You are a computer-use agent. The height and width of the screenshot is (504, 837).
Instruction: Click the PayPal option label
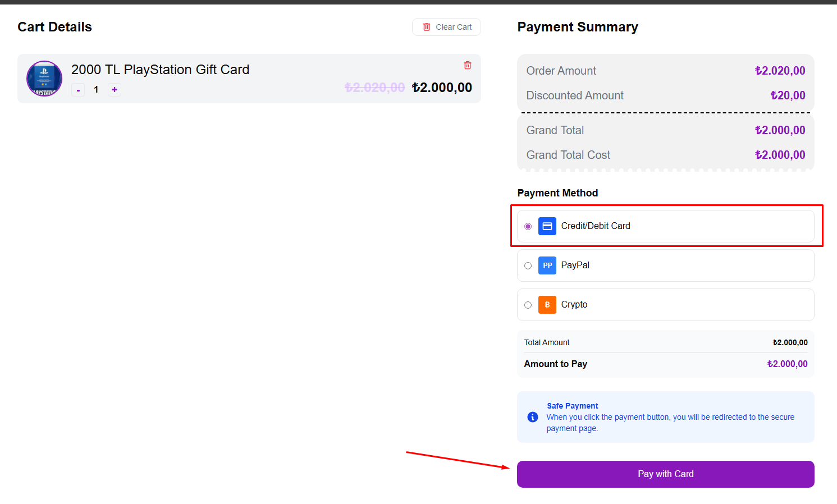[x=575, y=265]
